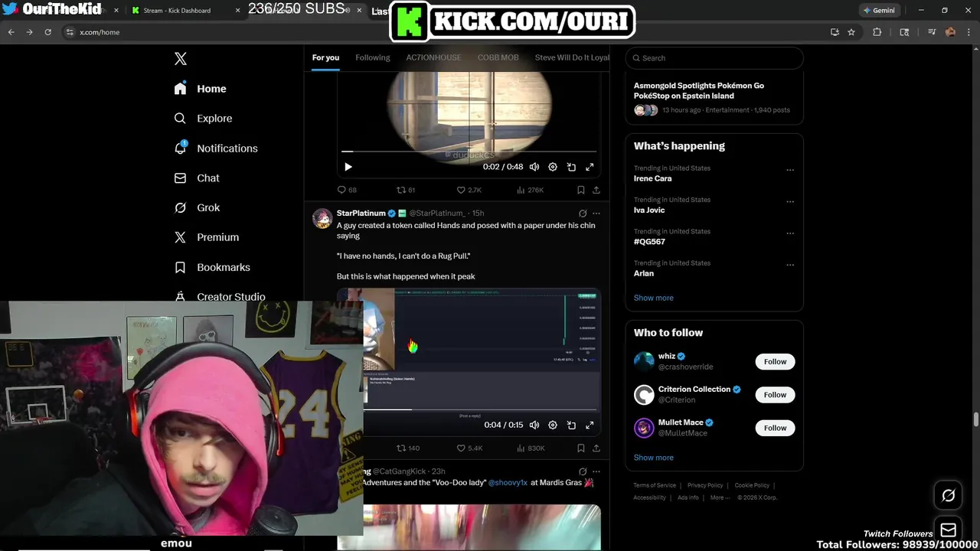Reply to the post with 68 replies
Image resolution: width=980 pixels, height=551 pixels.
click(x=347, y=190)
